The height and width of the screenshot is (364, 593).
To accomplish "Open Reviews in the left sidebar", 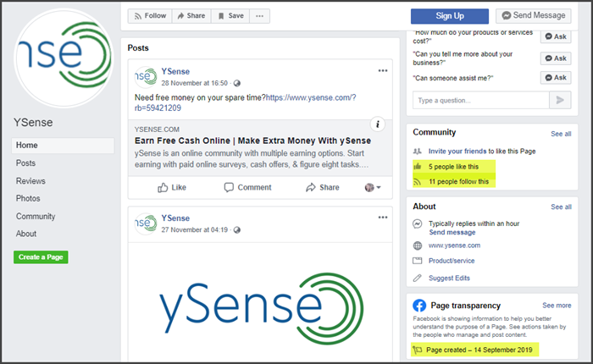I will (30, 181).
